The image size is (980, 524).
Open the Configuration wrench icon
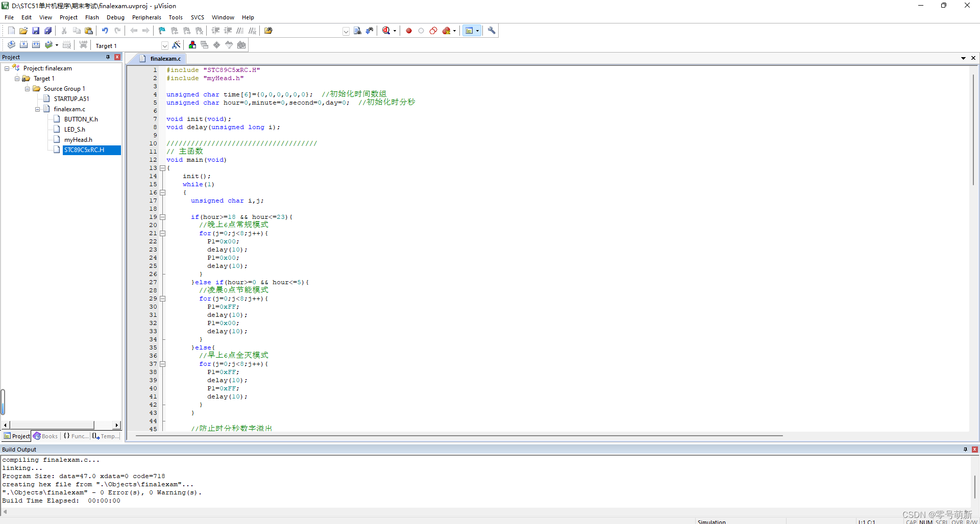pyautogui.click(x=492, y=31)
